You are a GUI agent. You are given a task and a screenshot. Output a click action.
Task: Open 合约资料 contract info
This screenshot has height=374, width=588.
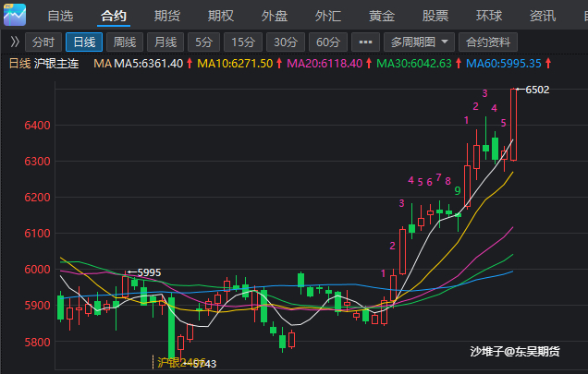pyautogui.click(x=488, y=42)
